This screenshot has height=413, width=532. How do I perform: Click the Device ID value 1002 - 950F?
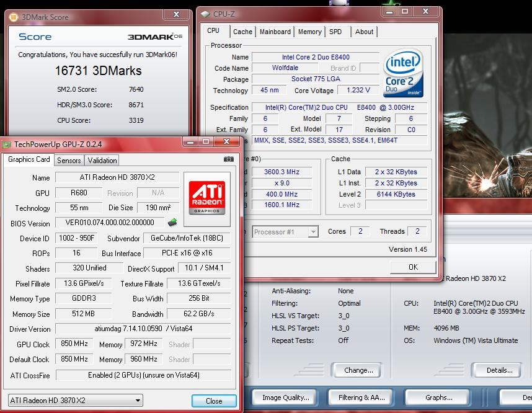click(77, 238)
